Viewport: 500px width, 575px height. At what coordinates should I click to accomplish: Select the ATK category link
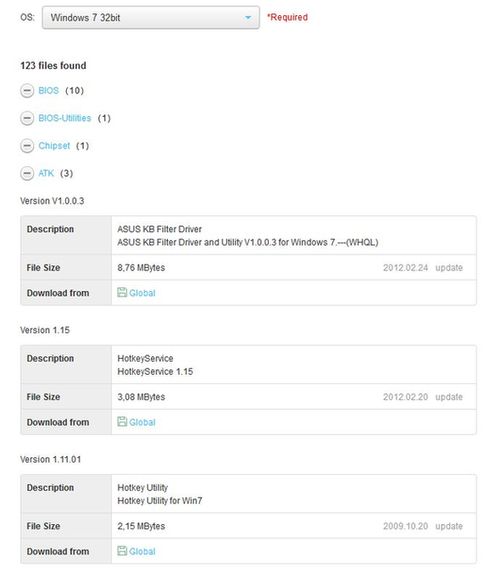(46, 173)
